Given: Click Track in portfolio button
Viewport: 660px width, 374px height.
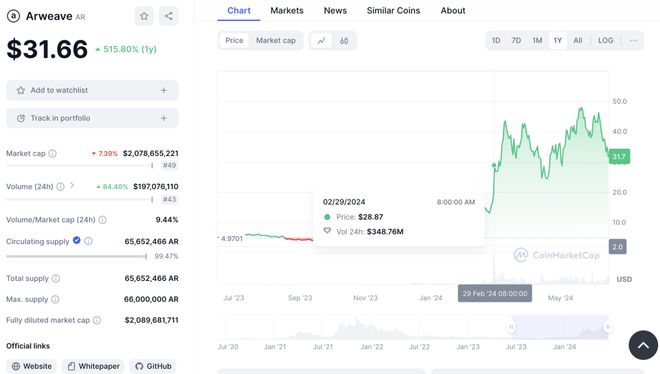Looking at the screenshot, I should click(x=92, y=118).
